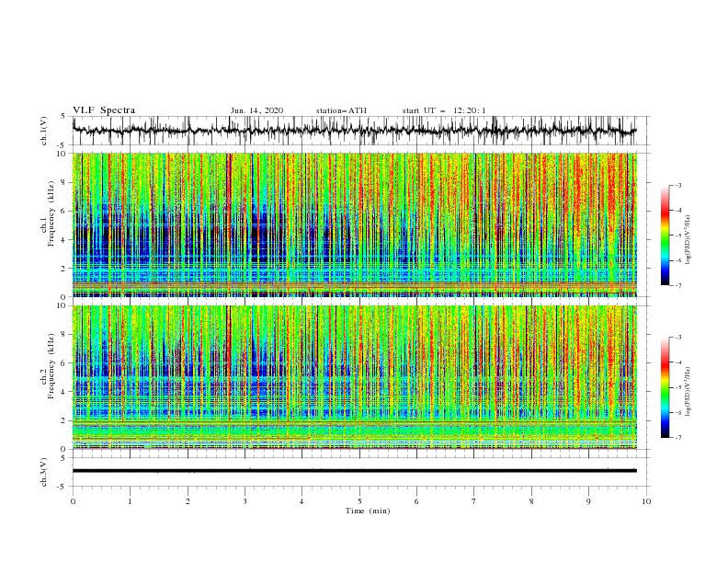Image resolution: width=728 pixels, height=563 pixels.
Task: Click the ch.3 flat black voltage trace
Action: 354,471
